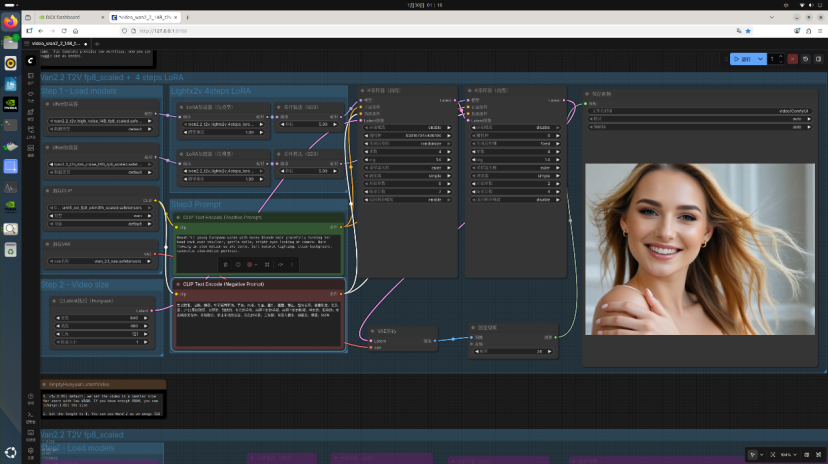The height and width of the screenshot is (464, 828).
Task: Launch Firefox from the Ubuntu dock
Action: coord(10,21)
